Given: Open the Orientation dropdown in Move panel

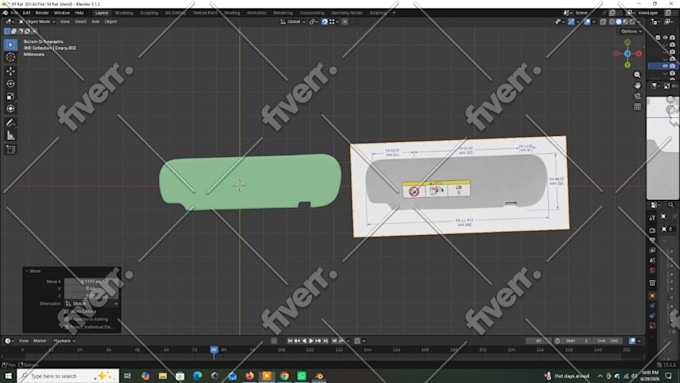Looking at the screenshot, I should click(x=92, y=304).
